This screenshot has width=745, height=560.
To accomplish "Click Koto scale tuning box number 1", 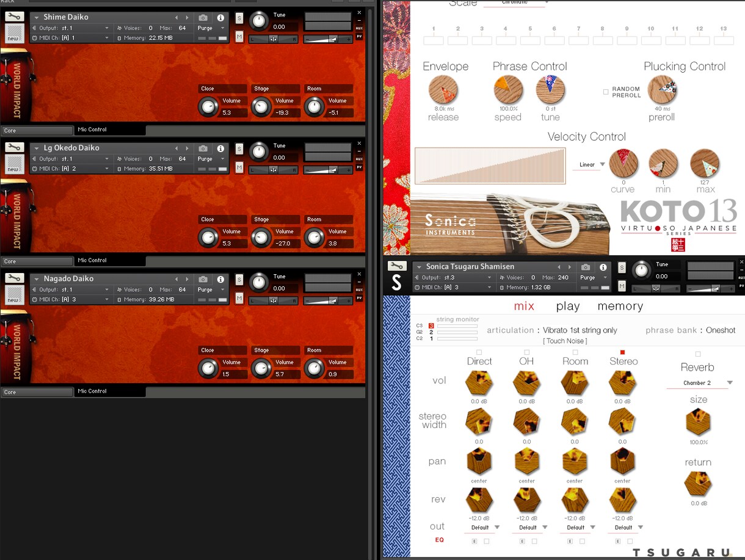I will click(434, 40).
